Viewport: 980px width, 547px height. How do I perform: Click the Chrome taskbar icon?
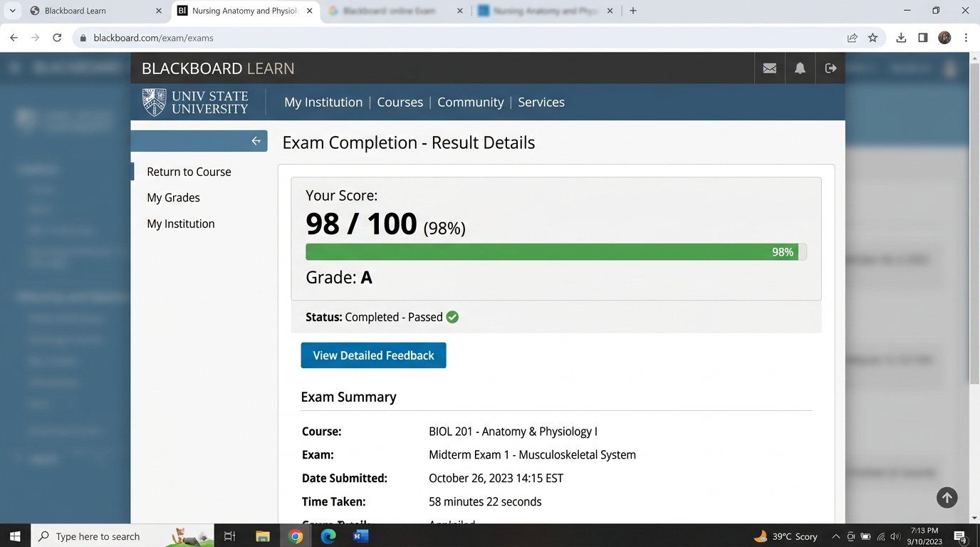tap(296, 536)
